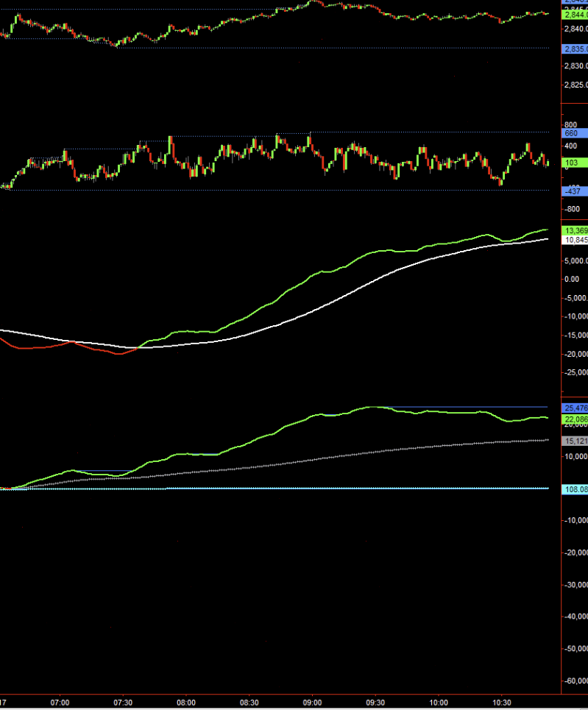Click the white 10,845 moving average label
588x710 pixels.
(575, 240)
